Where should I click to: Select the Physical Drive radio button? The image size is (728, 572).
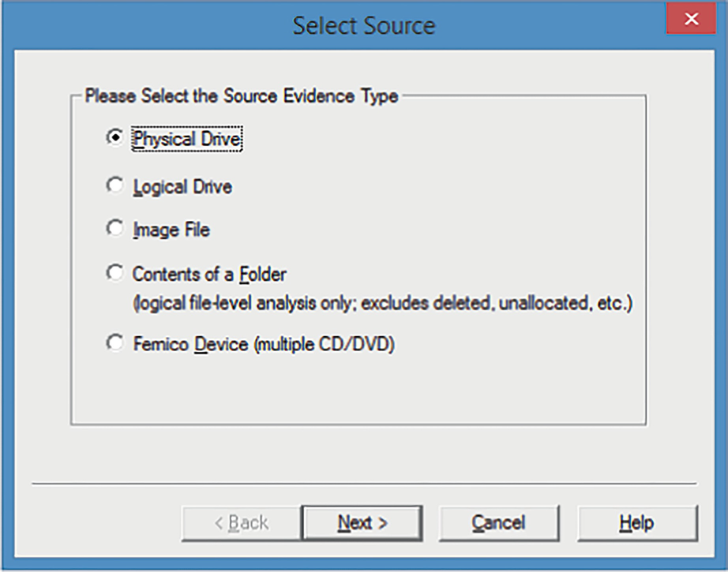[x=115, y=137]
